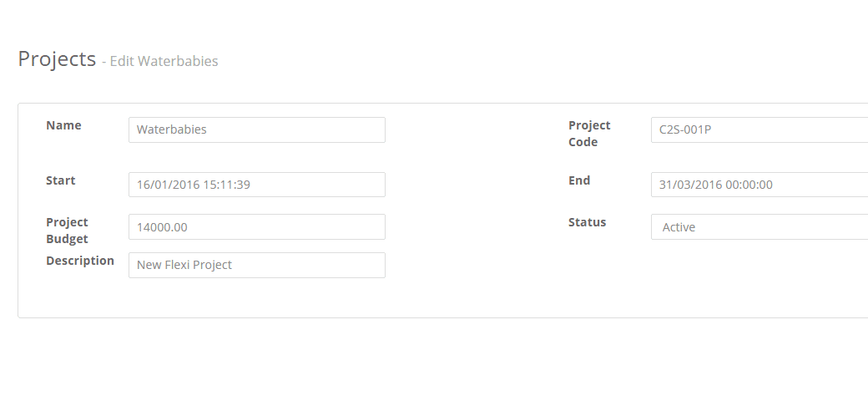Click the Projects page heading
868x411 pixels.
pyautogui.click(x=57, y=58)
